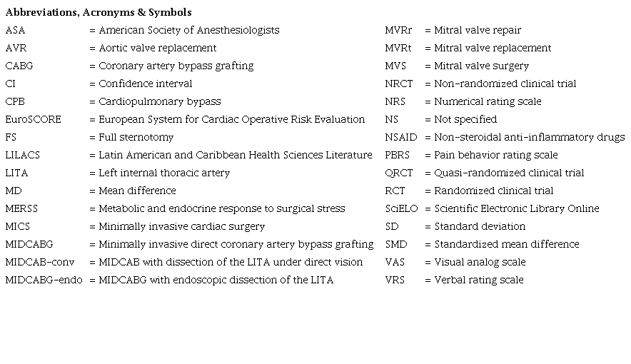Click 'Mitral valve replacement' definition
Screen dimensions: 631x364
coord(493,48)
